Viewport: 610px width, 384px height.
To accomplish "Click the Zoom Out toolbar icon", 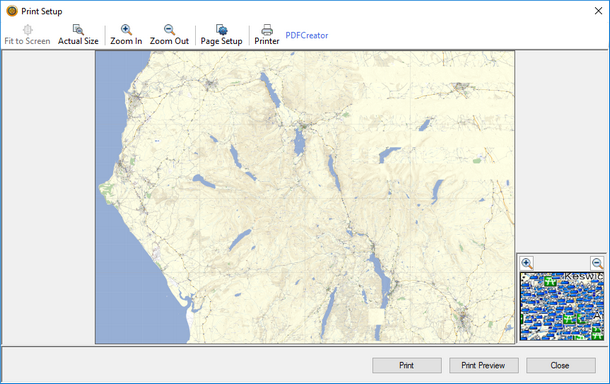I will pos(169,30).
